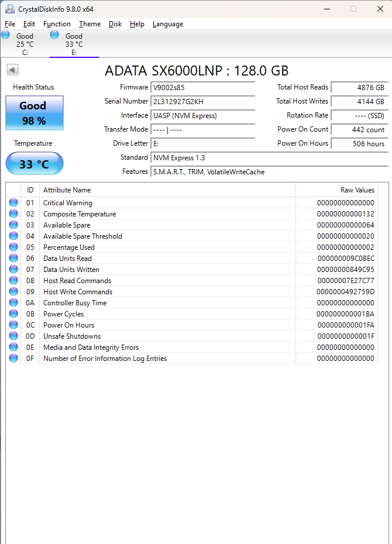Image resolution: width=392 pixels, height=544 pixels.
Task: Click the Power On Count value 442 count
Action: pos(359,129)
